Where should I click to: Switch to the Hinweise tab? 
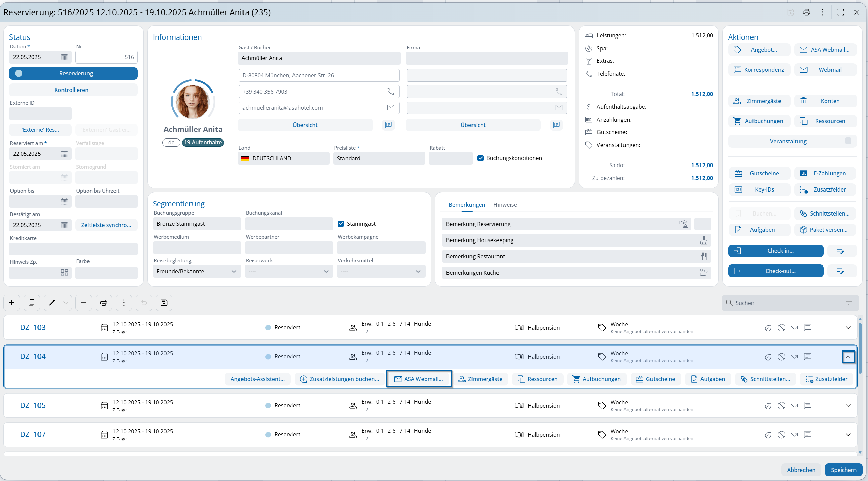pos(505,205)
